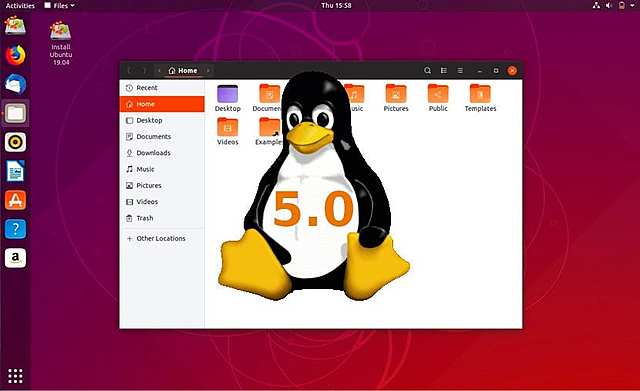Select the Music folder icon

pyautogui.click(x=354, y=98)
